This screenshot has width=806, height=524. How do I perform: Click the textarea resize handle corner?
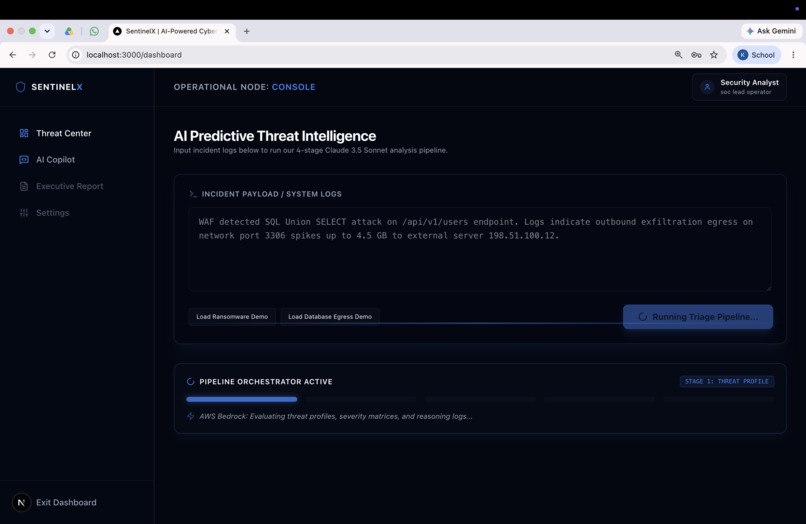pos(768,288)
